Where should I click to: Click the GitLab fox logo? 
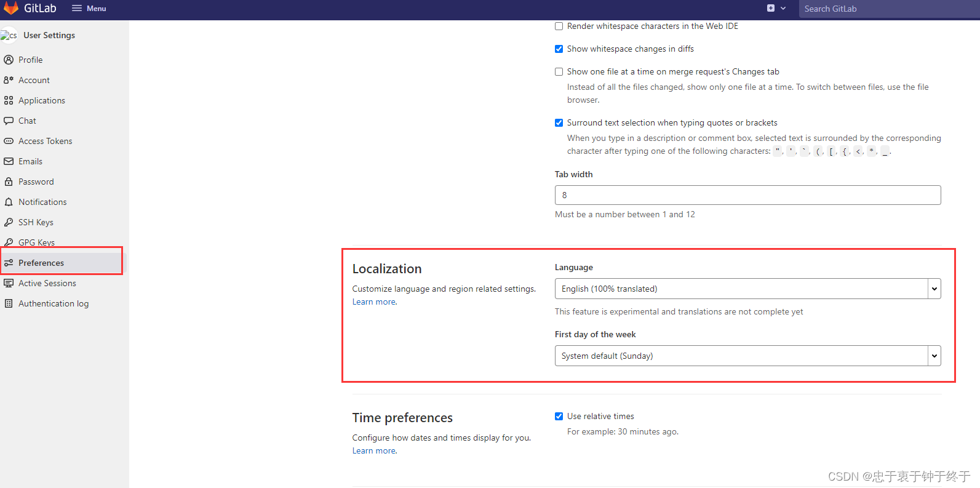10,7
